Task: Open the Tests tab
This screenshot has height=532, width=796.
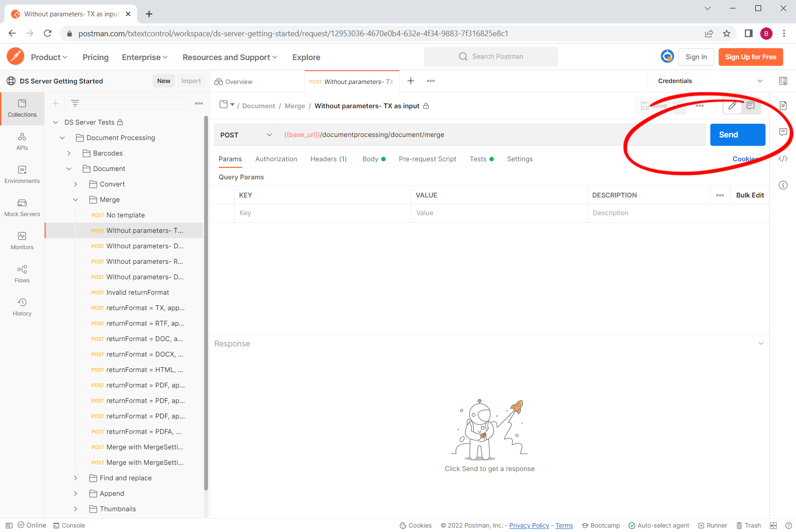Action: pos(481,159)
